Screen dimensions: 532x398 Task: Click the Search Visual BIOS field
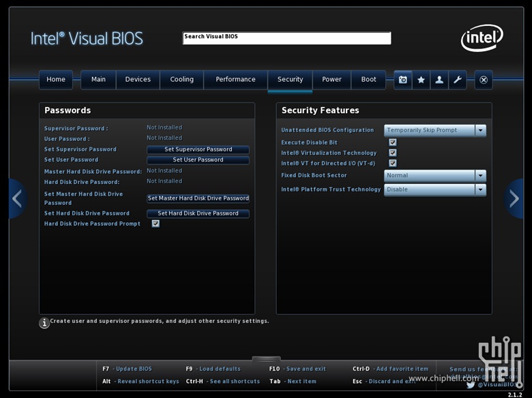click(x=286, y=38)
